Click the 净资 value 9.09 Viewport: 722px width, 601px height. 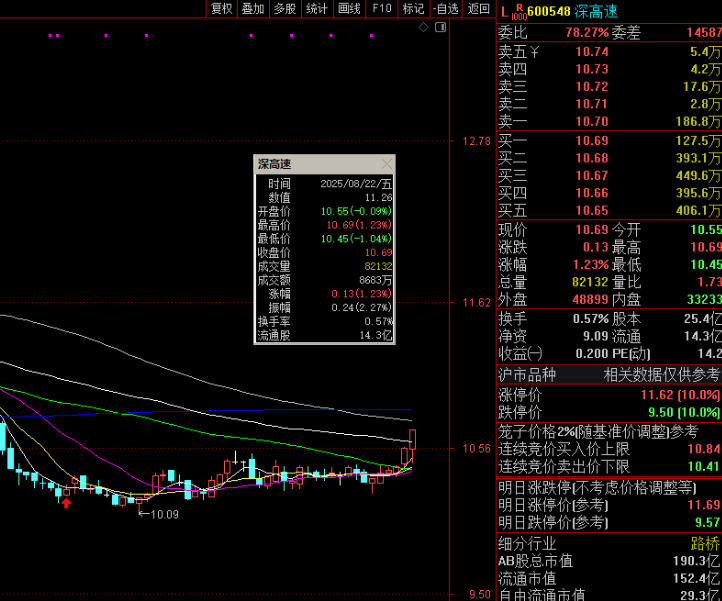coord(596,336)
